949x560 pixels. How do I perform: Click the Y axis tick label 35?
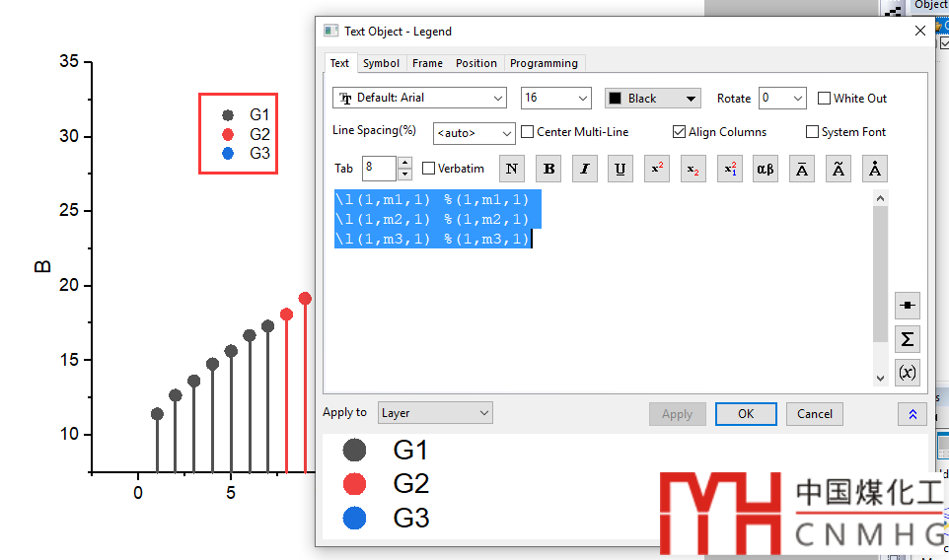pyautogui.click(x=68, y=61)
